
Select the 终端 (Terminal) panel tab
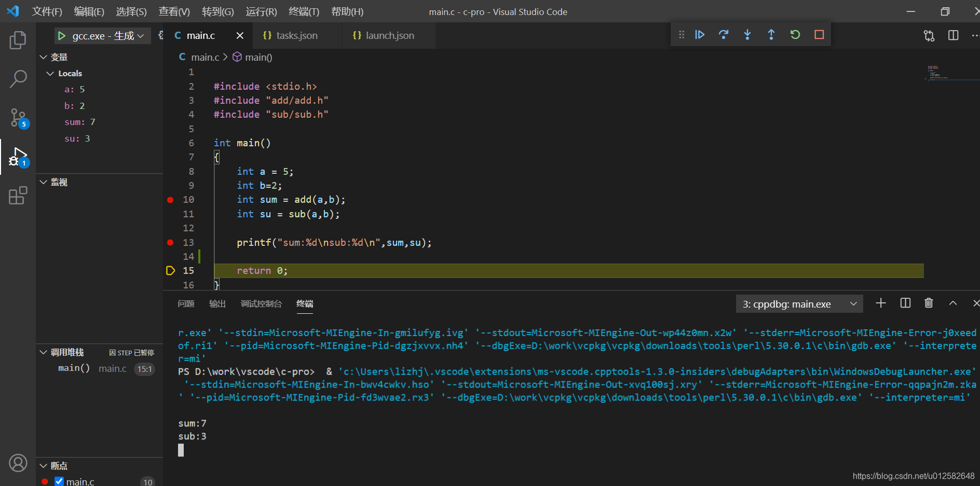coord(305,303)
